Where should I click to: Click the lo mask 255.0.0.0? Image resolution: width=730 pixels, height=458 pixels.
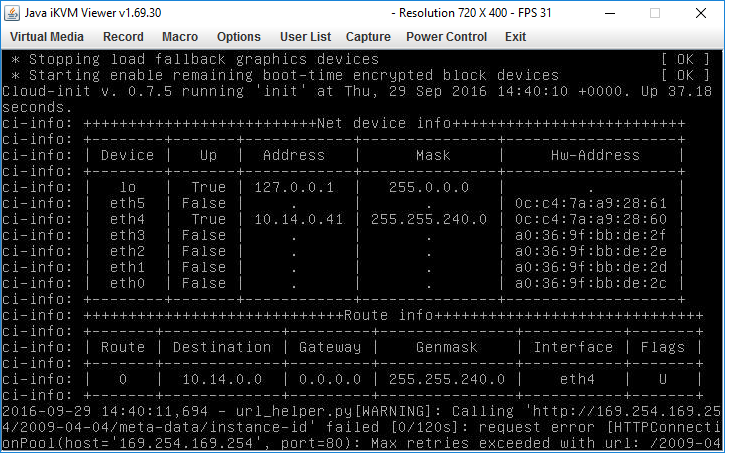(x=428, y=187)
